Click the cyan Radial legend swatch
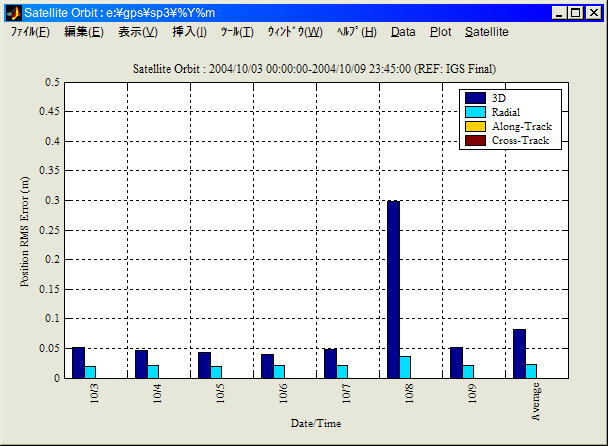The width and height of the screenshot is (608, 446). tap(476, 112)
